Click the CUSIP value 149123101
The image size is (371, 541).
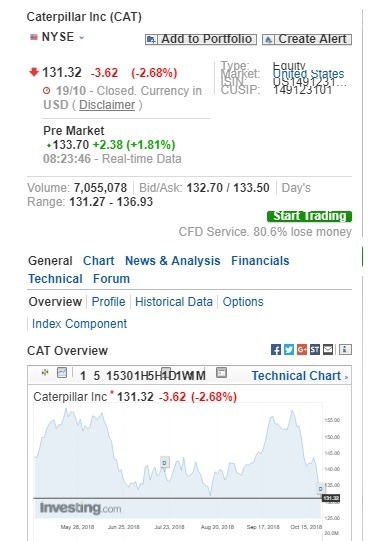tap(302, 90)
